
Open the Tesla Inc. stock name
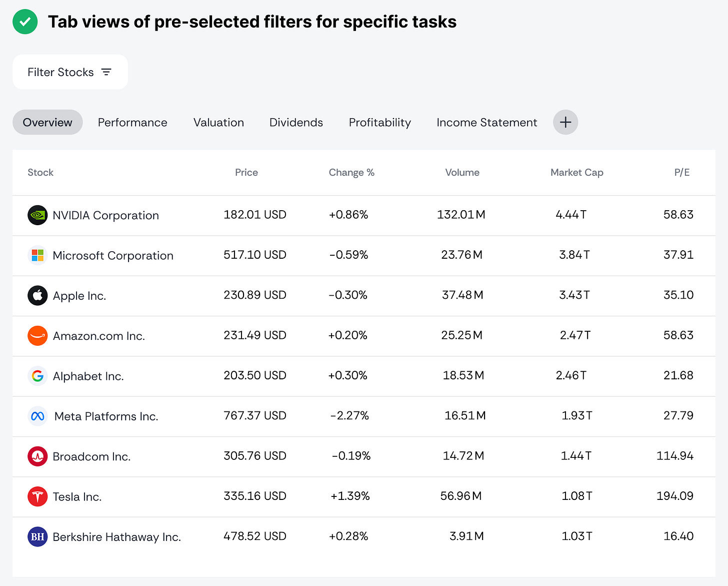click(77, 497)
